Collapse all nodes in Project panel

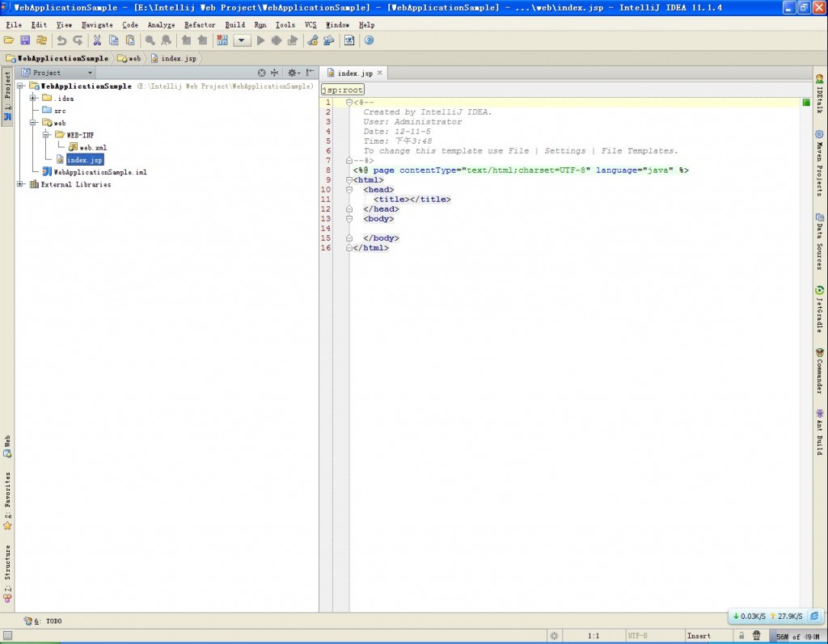pos(274,72)
